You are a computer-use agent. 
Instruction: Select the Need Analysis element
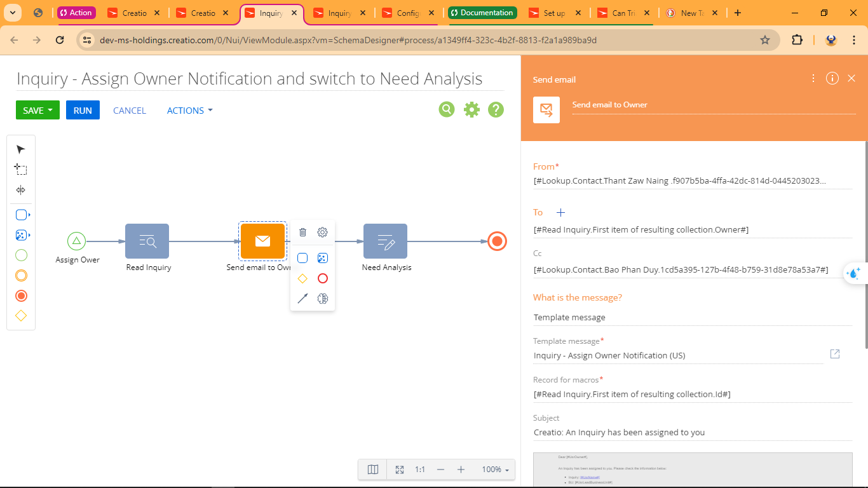pos(385,241)
